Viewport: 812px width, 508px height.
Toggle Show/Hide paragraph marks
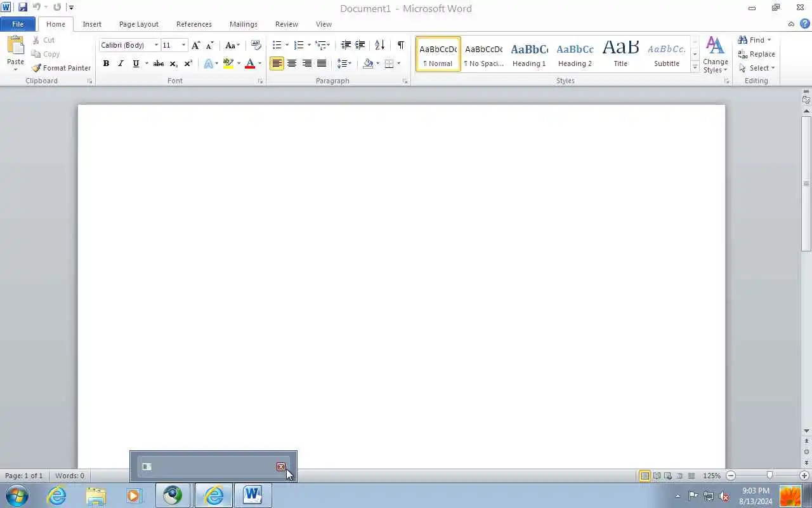(x=400, y=45)
